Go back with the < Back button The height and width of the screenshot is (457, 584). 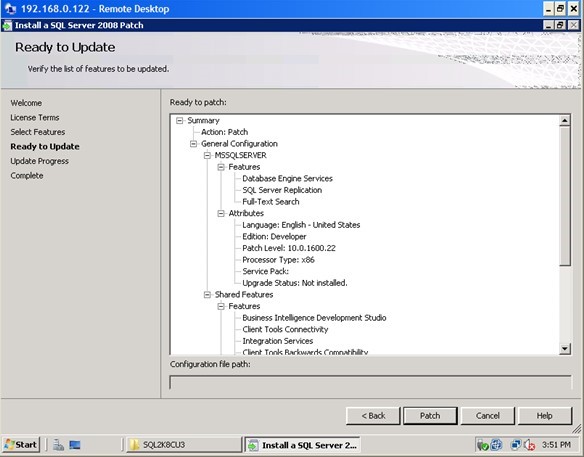[x=373, y=416]
